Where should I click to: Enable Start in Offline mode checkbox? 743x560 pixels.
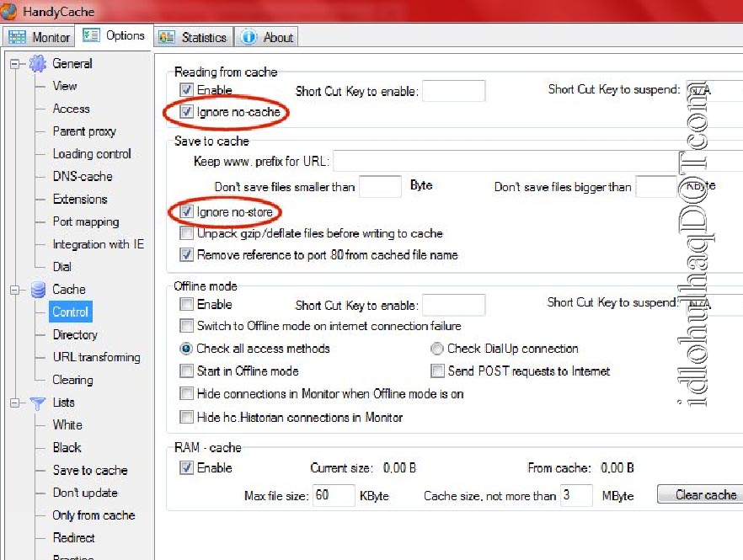pos(187,371)
